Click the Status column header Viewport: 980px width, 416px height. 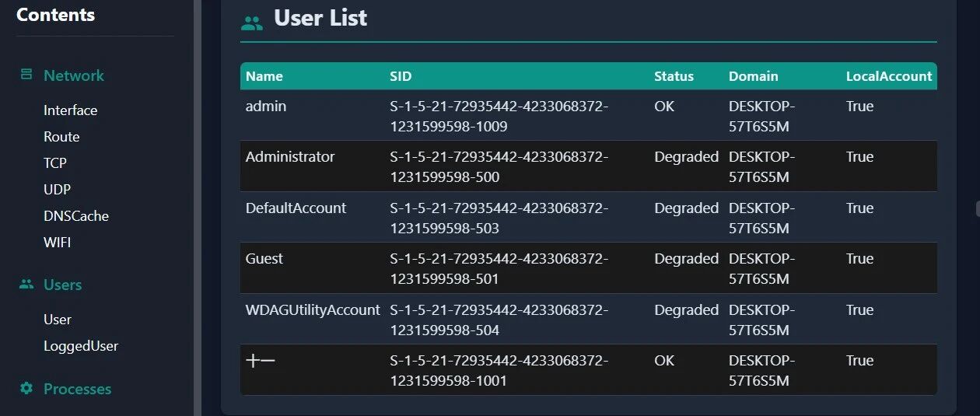coord(674,76)
